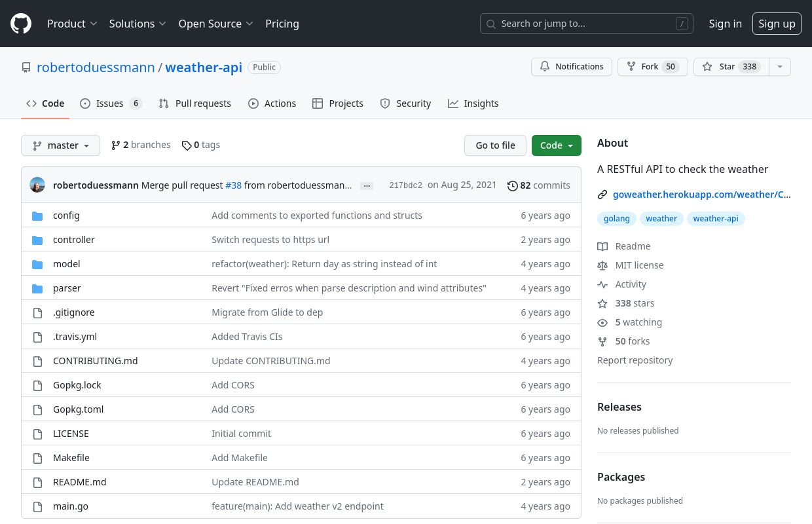This screenshot has width=812, height=524.
Task: Open the green Code dropdown
Action: click(557, 145)
